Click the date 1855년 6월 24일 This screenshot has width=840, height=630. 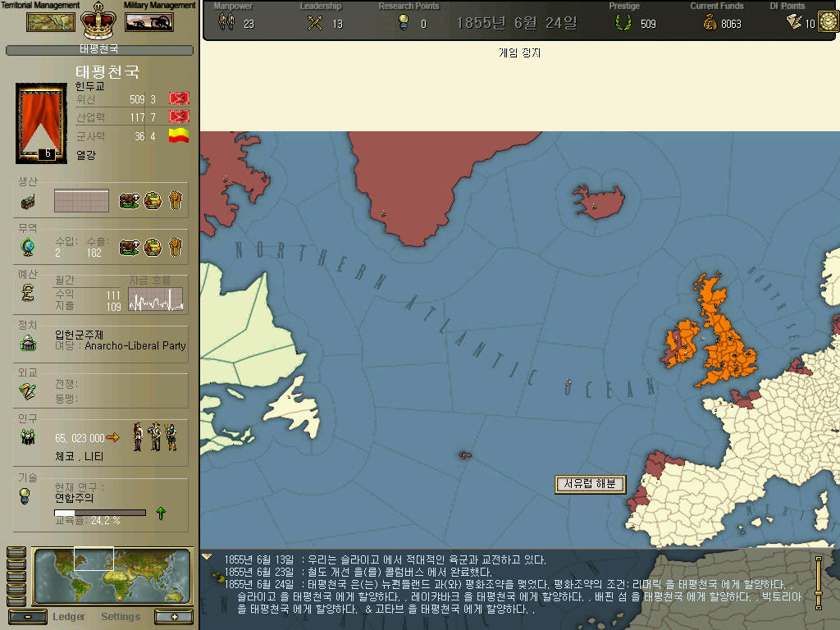point(517,23)
